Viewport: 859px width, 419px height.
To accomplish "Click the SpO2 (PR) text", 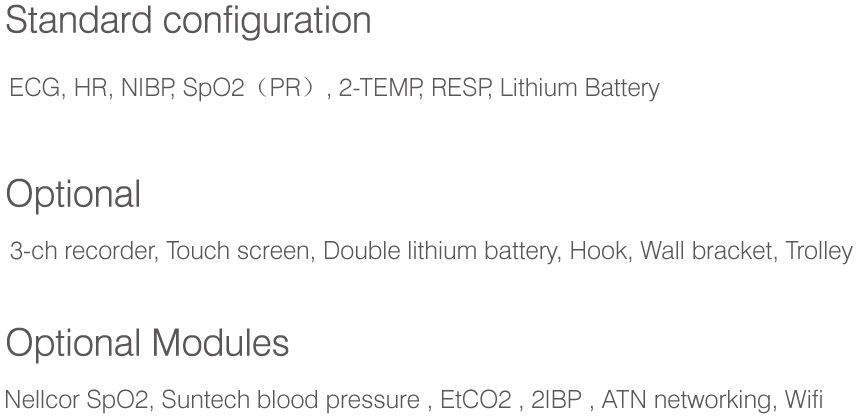I will coord(249,89).
